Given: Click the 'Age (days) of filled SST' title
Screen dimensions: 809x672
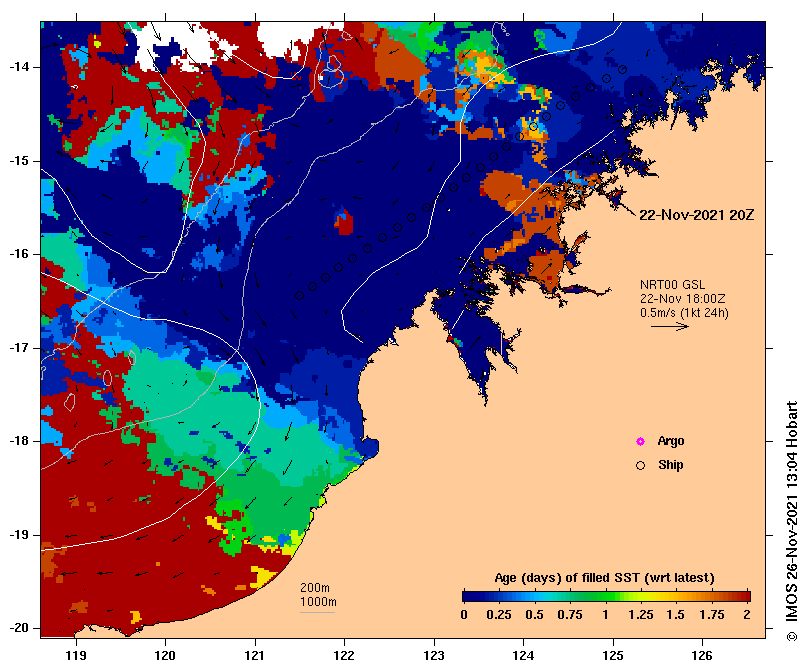Looking at the screenshot, I should [x=604, y=578].
